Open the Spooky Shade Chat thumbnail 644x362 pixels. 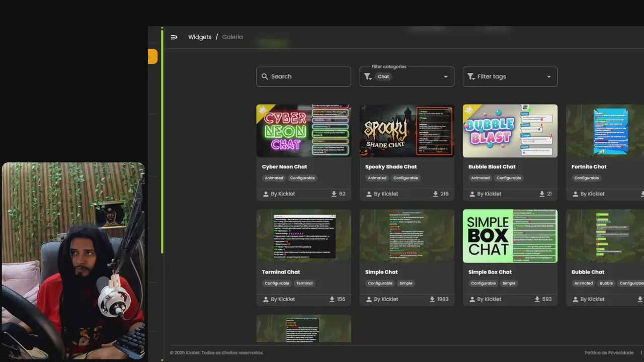pyautogui.click(x=407, y=131)
